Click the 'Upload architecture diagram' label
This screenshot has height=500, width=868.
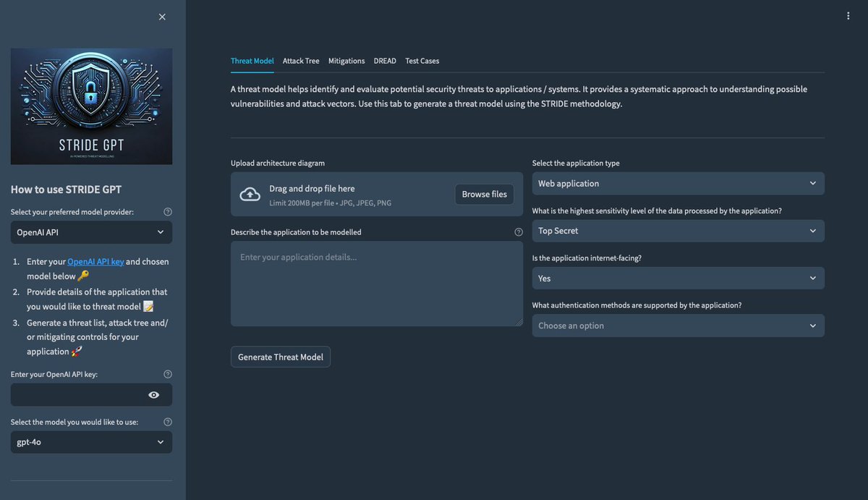coord(278,163)
